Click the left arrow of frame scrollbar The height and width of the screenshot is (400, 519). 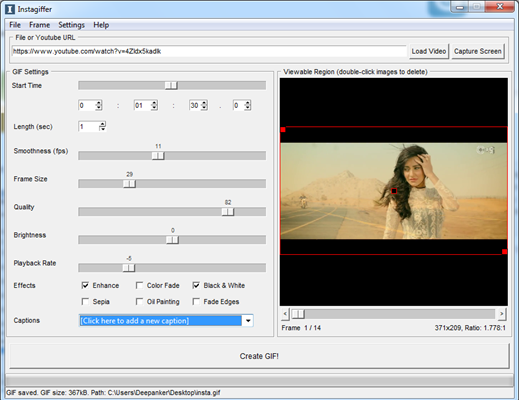point(285,314)
